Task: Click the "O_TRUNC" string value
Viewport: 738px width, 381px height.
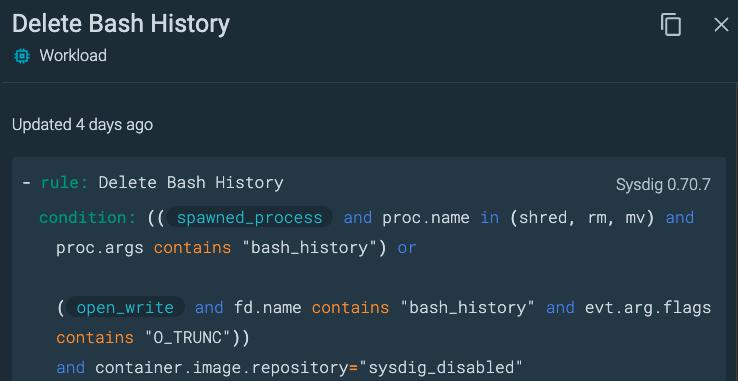Action: pos(187,338)
